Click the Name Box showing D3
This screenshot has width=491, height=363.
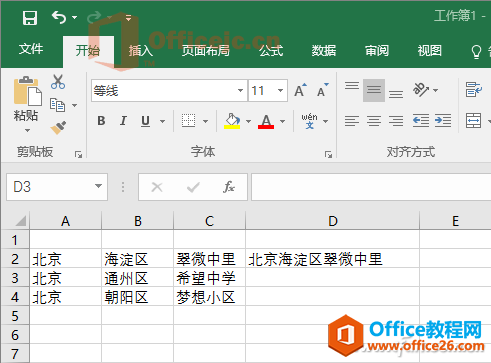[x=57, y=187]
